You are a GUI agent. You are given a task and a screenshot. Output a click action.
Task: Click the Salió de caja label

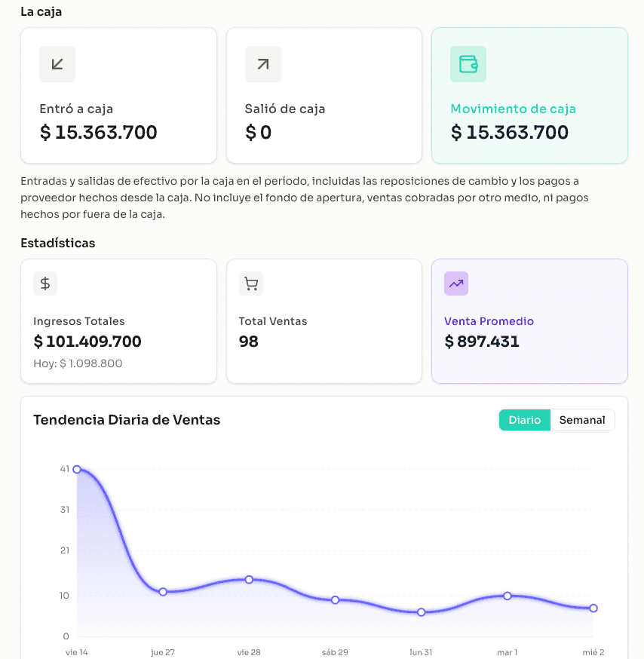click(285, 109)
